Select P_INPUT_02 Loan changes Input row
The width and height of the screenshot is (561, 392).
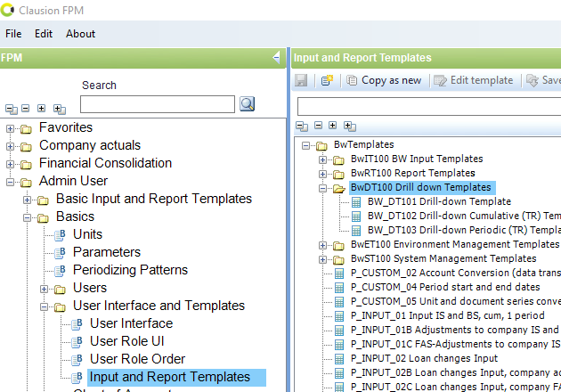pos(425,358)
